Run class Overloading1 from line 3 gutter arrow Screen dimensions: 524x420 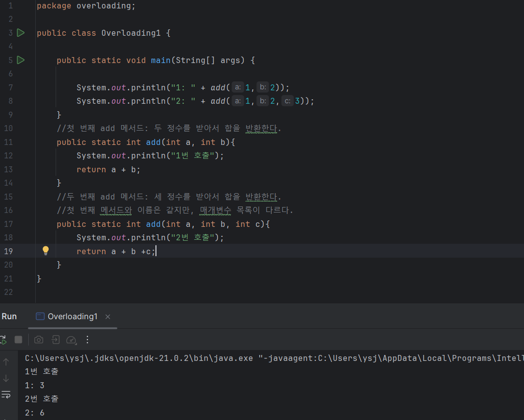[x=21, y=33]
